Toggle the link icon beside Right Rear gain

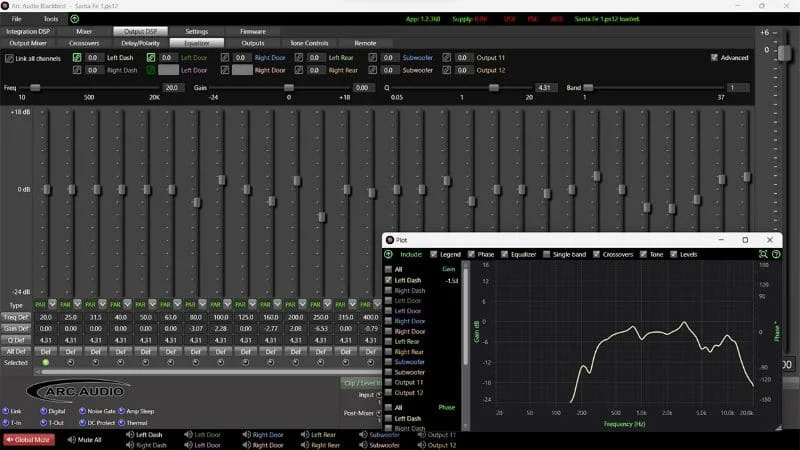tap(299, 70)
